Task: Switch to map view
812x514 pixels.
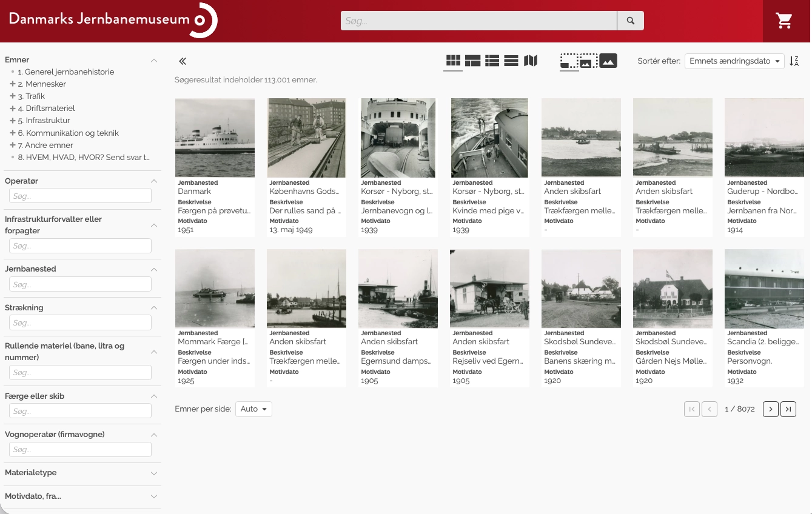Action: coord(531,61)
